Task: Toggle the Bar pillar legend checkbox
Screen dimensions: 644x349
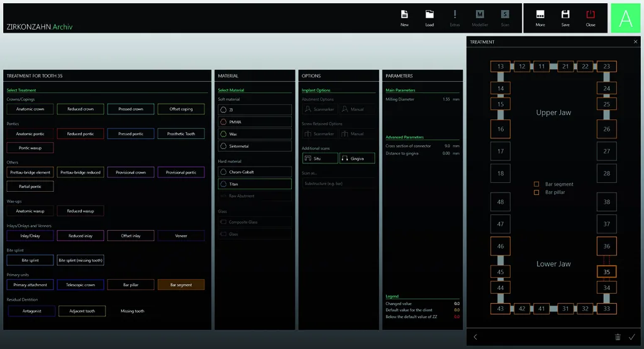Action: coord(536,192)
